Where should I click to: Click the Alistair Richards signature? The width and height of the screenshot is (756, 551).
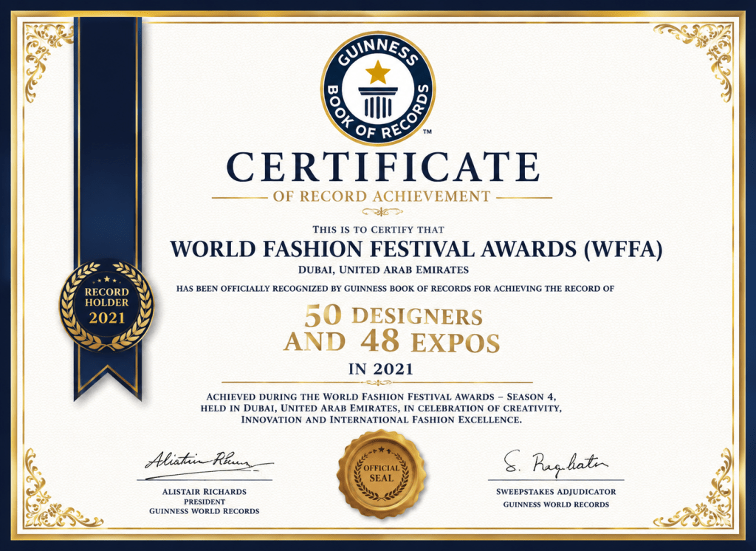[x=209, y=465]
